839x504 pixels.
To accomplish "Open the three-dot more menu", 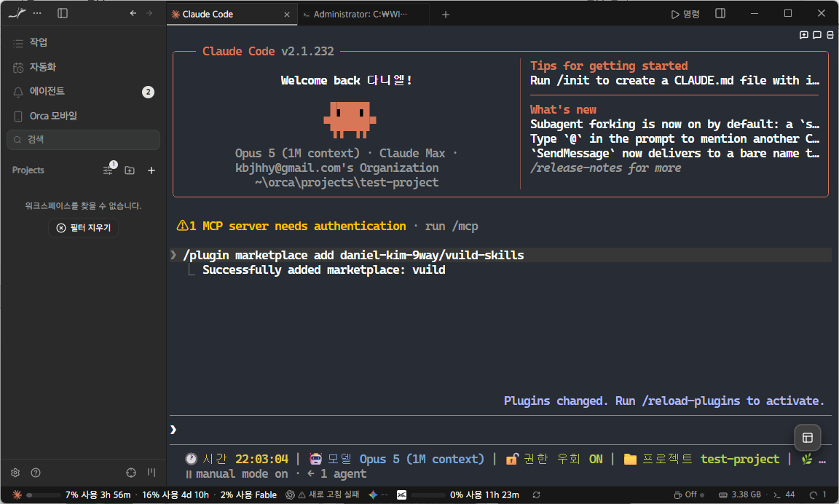I will point(37,13).
